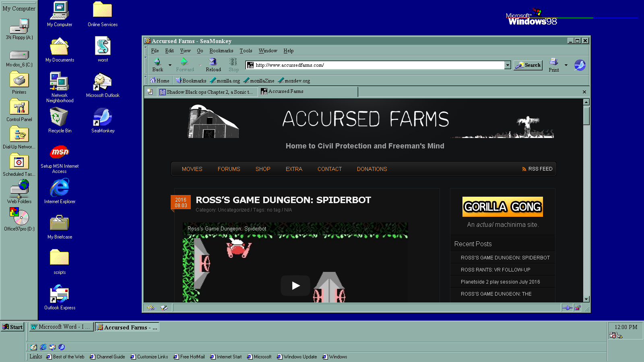Select the Setup MSN Internet Access icon
Image resolution: width=644 pixels, height=362 pixels.
coord(60,159)
